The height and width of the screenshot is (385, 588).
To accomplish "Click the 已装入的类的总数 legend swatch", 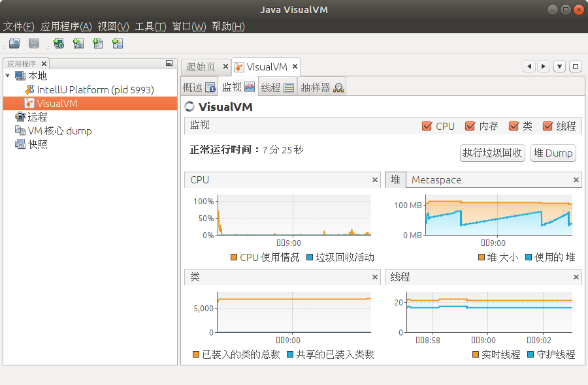I will (196, 354).
